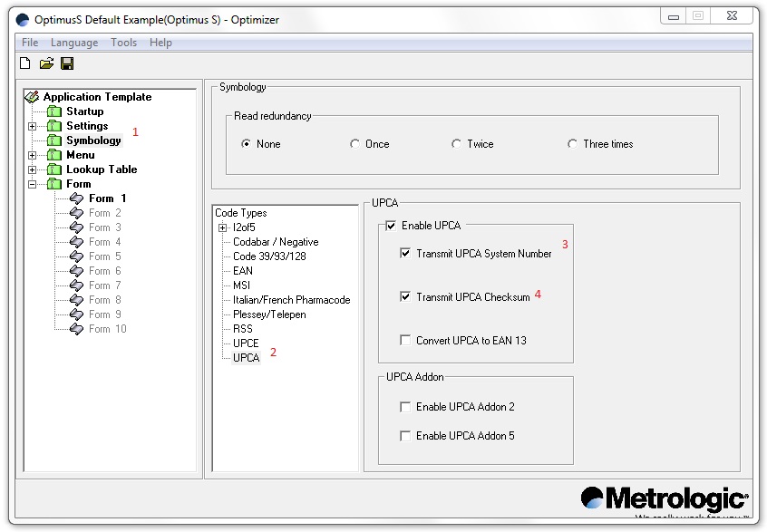767x532 pixels.
Task: Click the Save floppy disk icon
Action: 67,63
